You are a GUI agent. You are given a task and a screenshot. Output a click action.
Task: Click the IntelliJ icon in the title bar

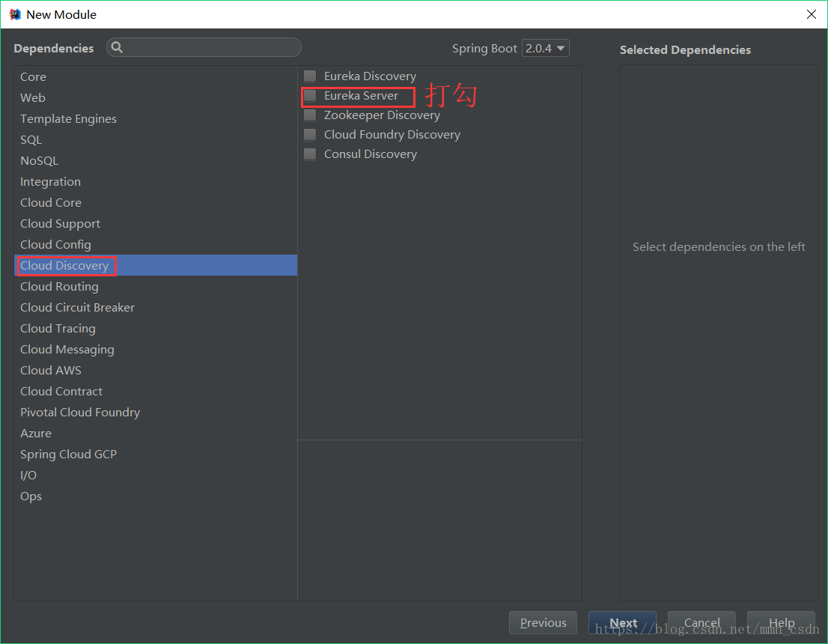(x=15, y=14)
